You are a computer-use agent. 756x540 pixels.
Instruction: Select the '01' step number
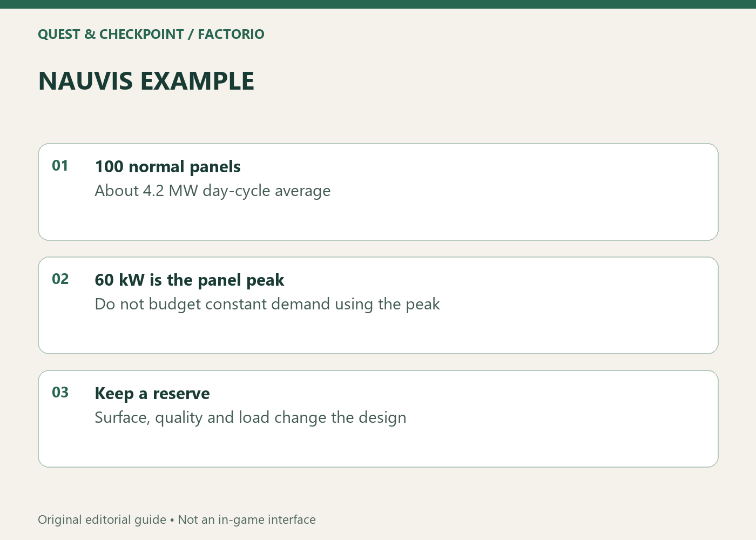point(60,166)
